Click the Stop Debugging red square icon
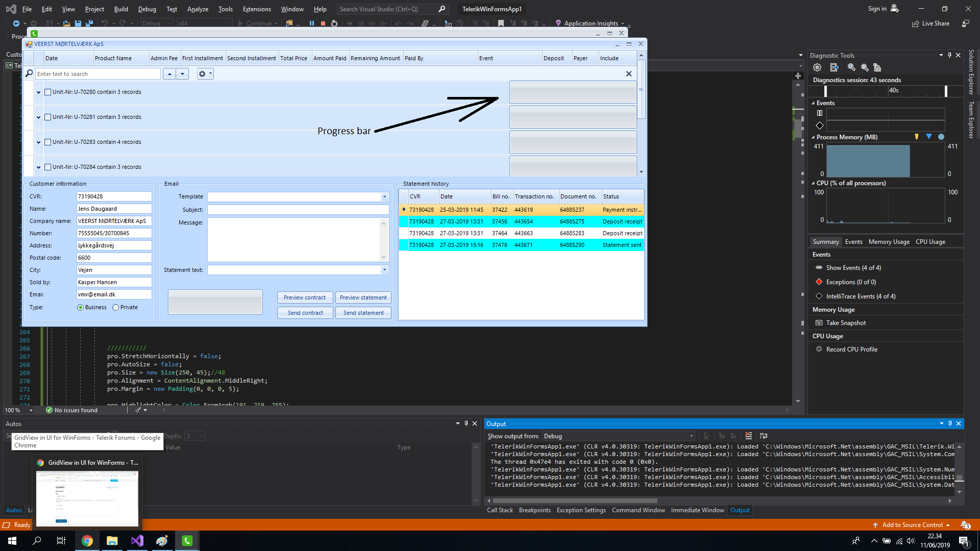Screen dimensions: 980x551 click(323, 23)
